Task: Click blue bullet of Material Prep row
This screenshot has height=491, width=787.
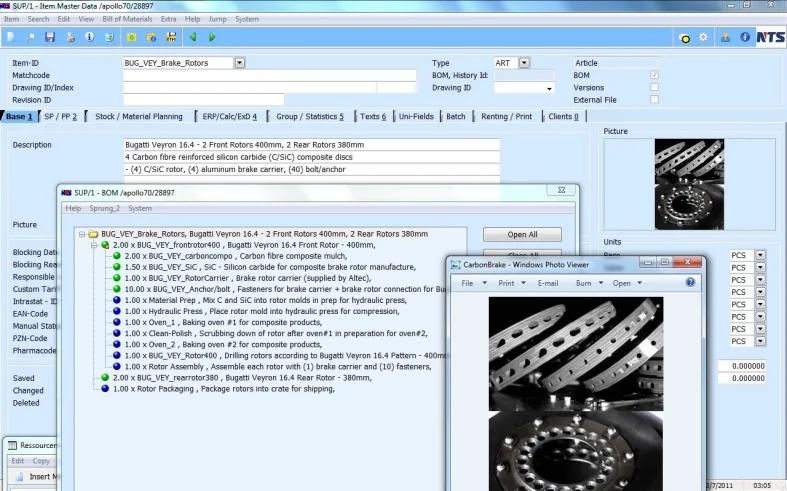Action: click(x=117, y=300)
